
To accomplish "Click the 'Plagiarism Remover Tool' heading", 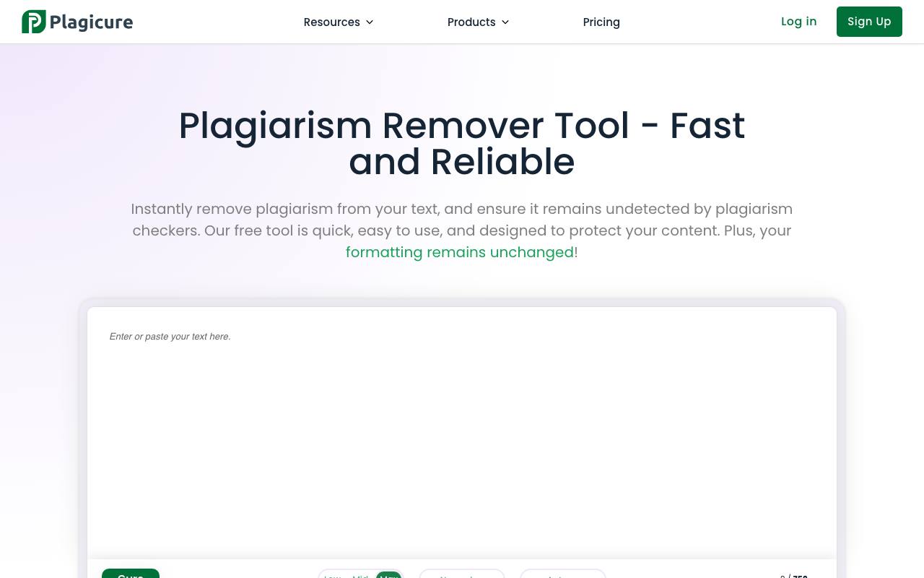I will 462,143.
